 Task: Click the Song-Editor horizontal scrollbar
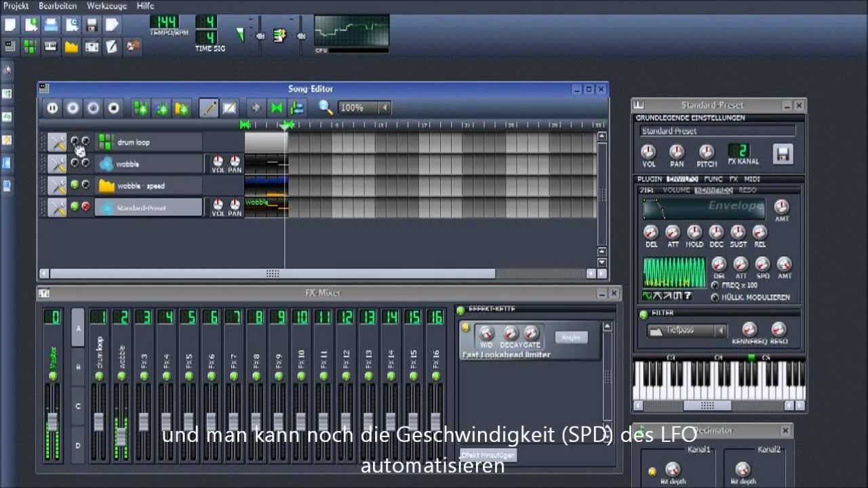[273, 274]
